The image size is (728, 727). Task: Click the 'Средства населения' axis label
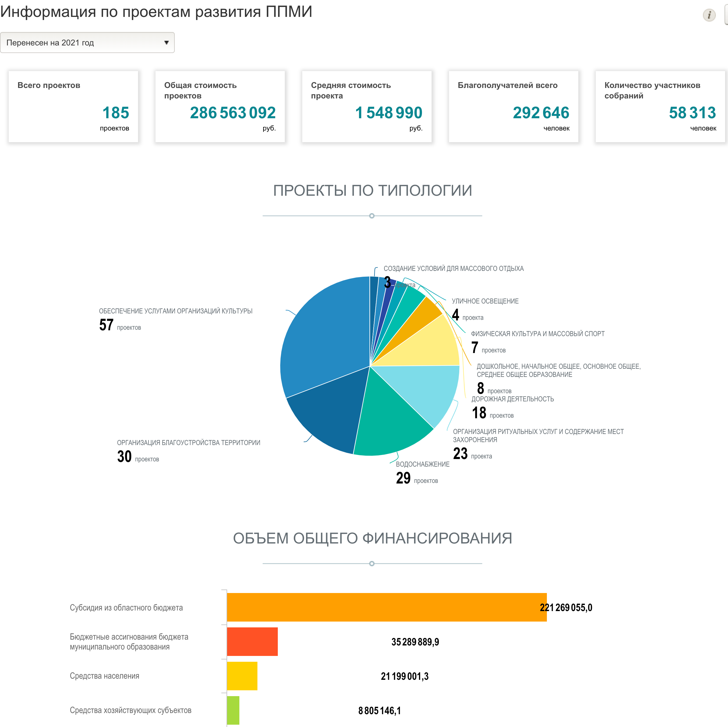point(104,676)
